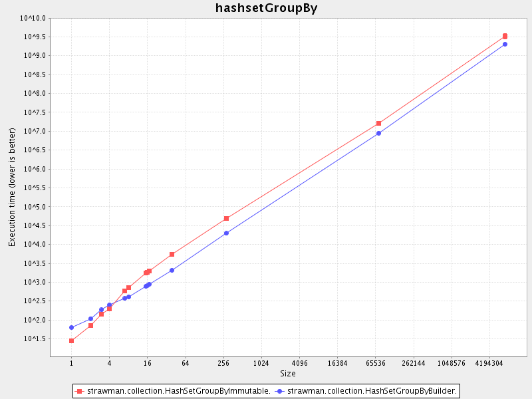Click the 10^4.0 y-axis tick label

coord(35,244)
